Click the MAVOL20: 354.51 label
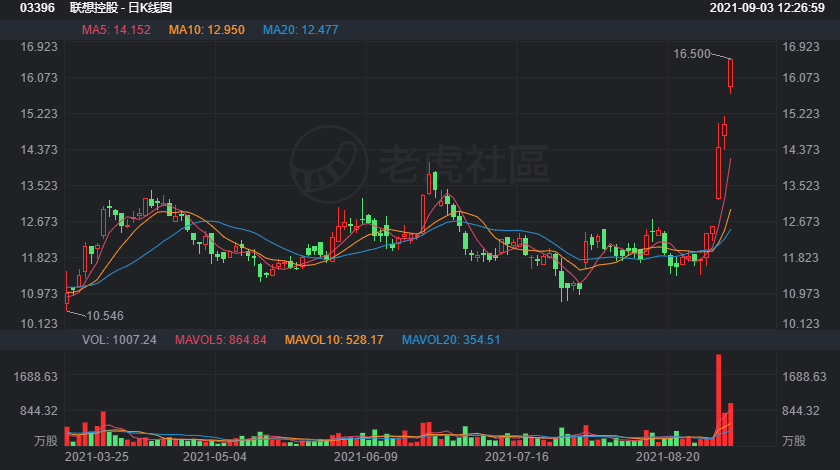The image size is (840, 470). pos(451,340)
